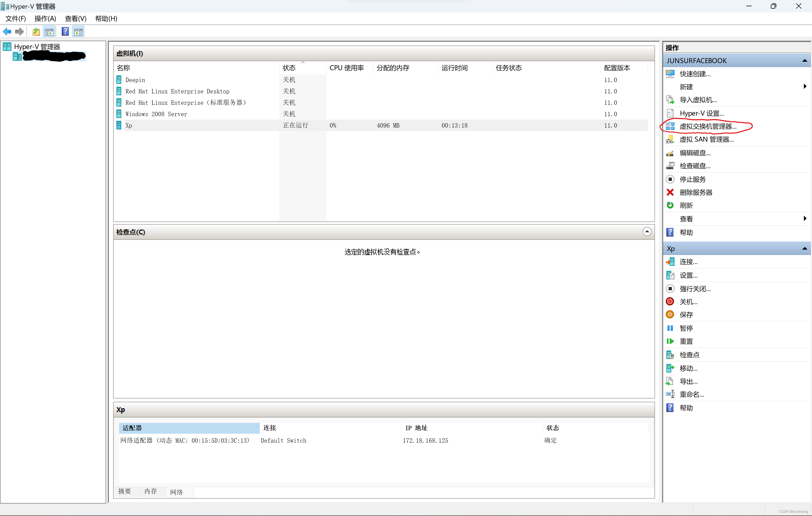Click Save (保存) for Xp
Viewport: 812px width, 516px height.
coord(686,315)
